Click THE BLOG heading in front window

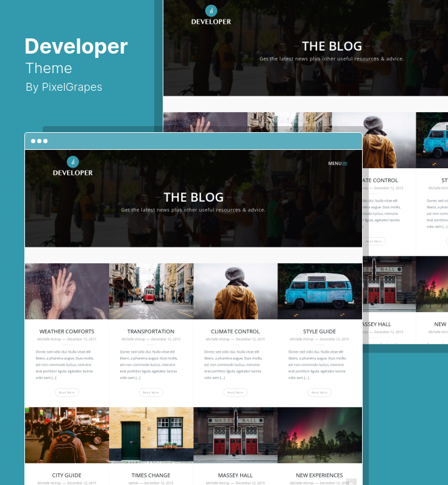click(x=194, y=197)
